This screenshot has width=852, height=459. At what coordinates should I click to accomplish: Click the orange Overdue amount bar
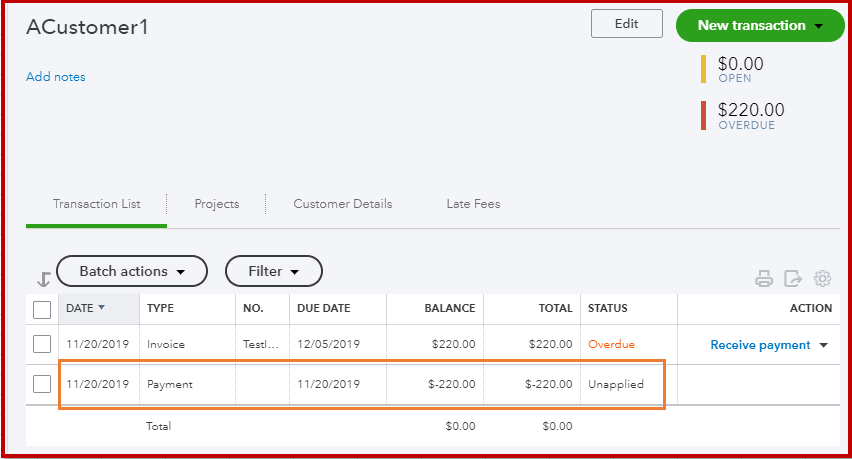(704, 116)
